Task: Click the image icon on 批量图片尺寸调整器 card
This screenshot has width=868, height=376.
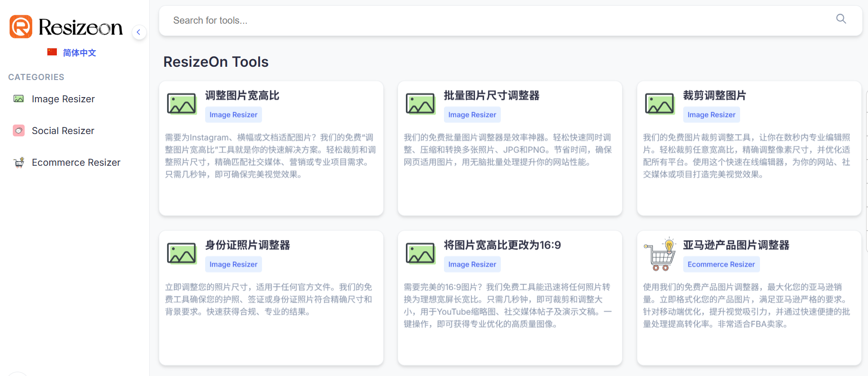Action: coord(421,104)
